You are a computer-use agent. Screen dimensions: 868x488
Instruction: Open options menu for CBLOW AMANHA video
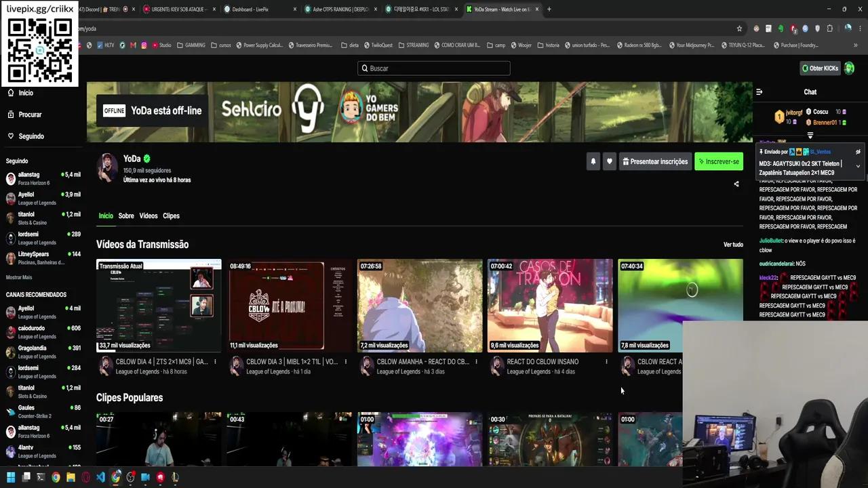[475, 362]
